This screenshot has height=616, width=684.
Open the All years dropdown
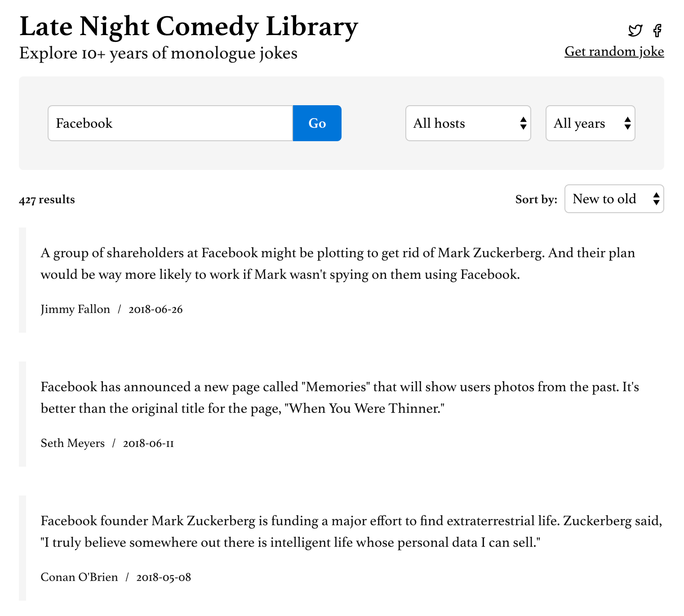point(590,123)
